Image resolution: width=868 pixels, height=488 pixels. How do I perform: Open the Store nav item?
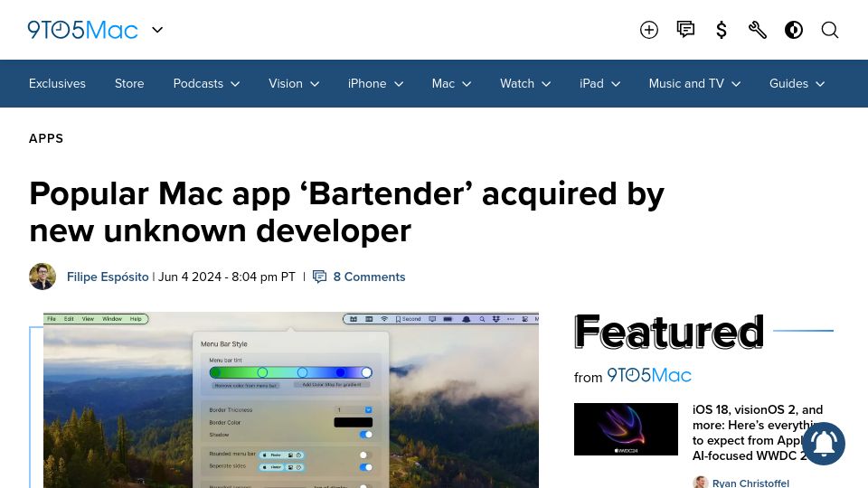click(x=129, y=83)
